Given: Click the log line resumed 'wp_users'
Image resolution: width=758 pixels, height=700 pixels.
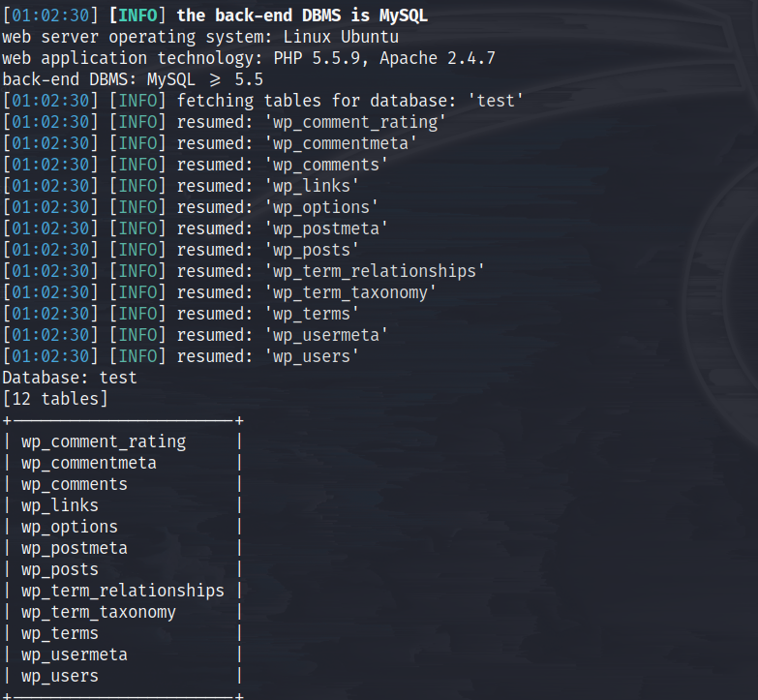Looking at the screenshot, I should pos(181,355).
